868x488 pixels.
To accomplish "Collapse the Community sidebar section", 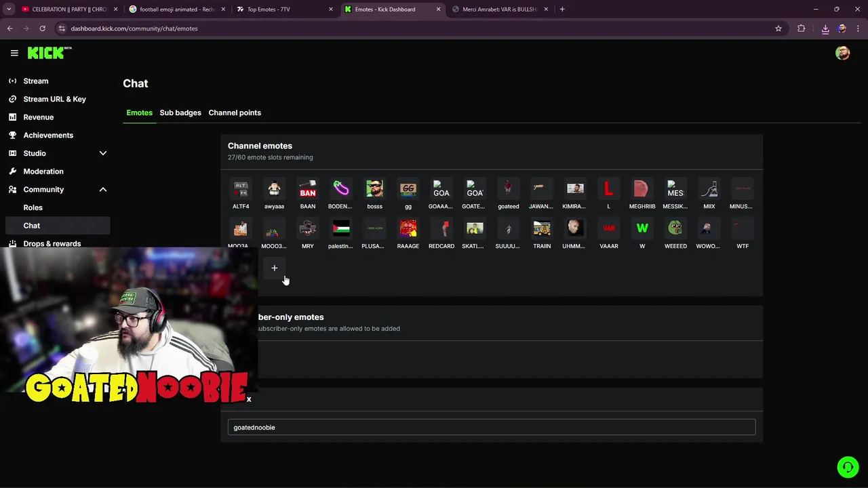I will (103, 190).
